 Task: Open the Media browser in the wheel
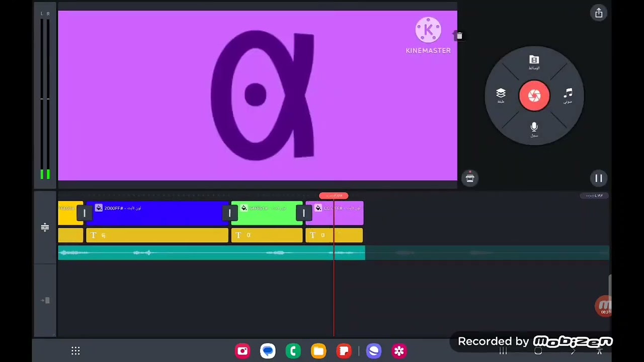(534, 63)
